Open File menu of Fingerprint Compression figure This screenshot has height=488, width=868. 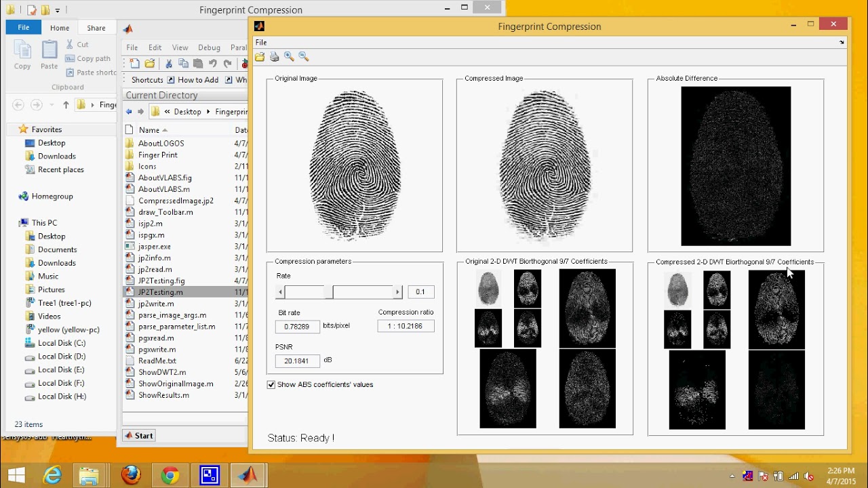click(x=261, y=42)
